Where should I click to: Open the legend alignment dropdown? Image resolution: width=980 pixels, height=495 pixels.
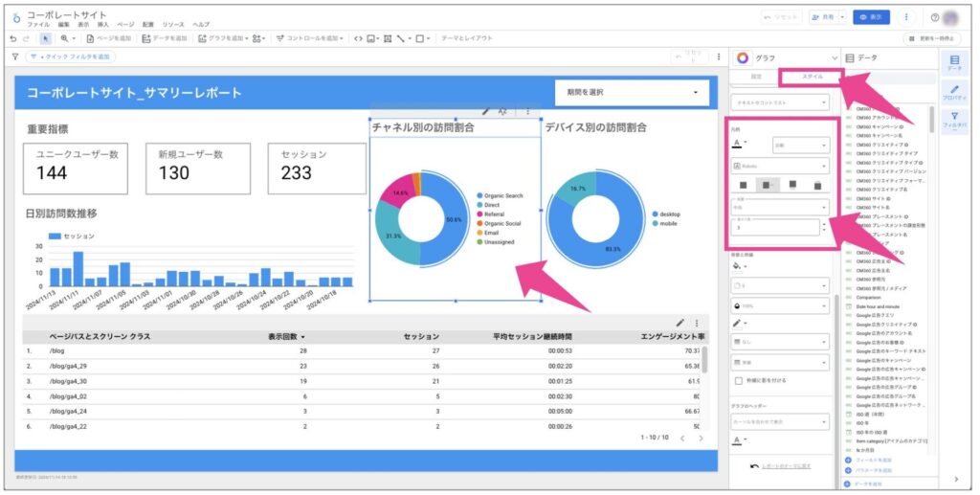pos(780,207)
